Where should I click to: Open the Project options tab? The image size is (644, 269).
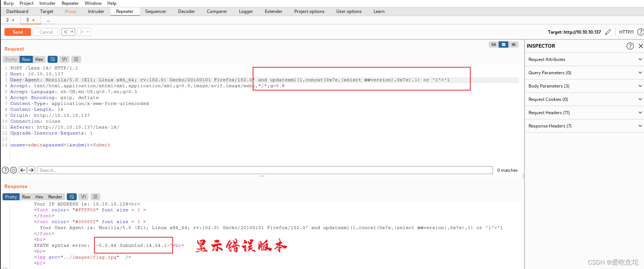tap(309, 11)
